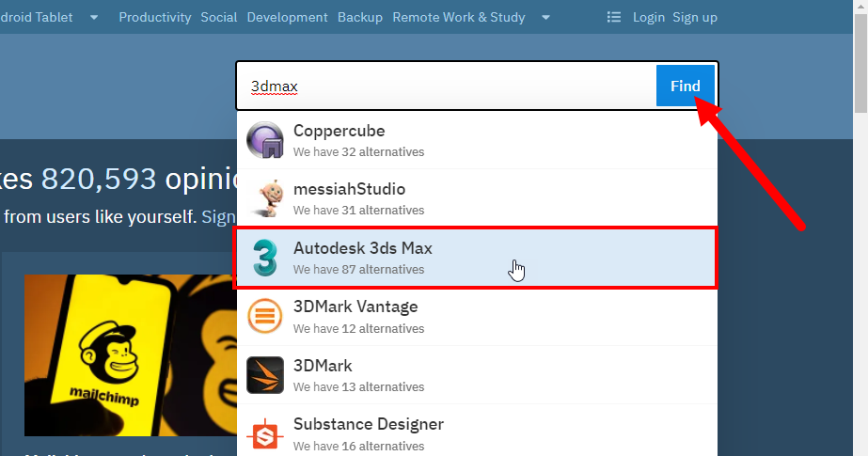868x456 pixels.
Task: Open the Productivity category
Action: click(155, 17)
